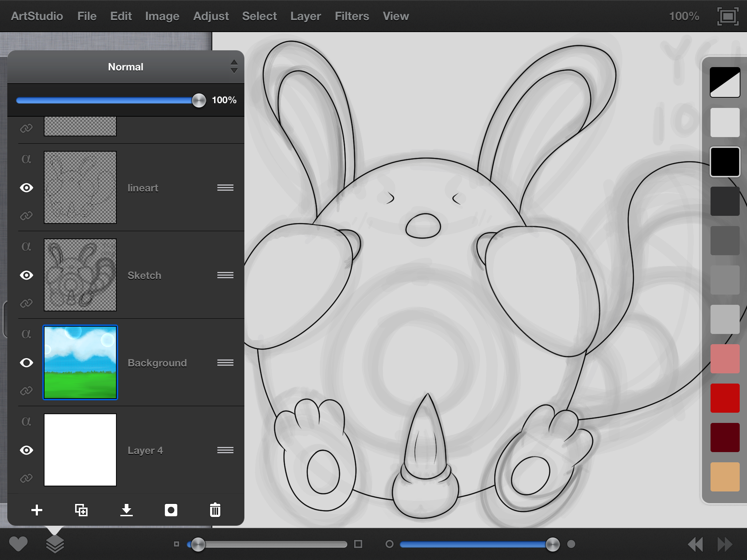This screenshot has width=747, height=560.
Task: Open favorites with the heart icon
Action: pos(18,544)
